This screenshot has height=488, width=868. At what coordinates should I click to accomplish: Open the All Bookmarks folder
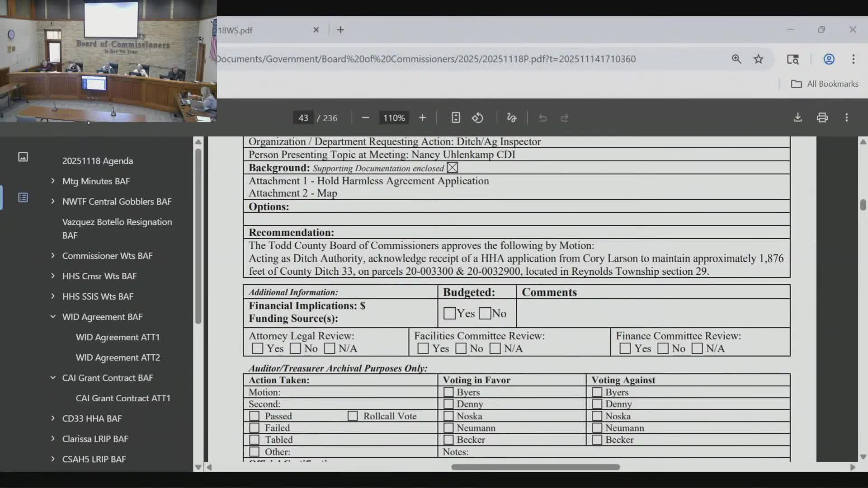point(825,84)
